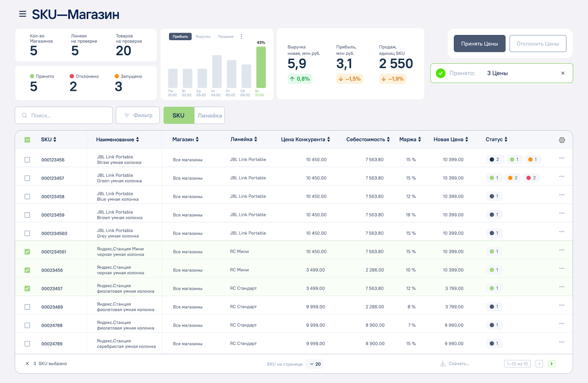Screen dimensions: 588x383
Task: Click the 1–10 из 10 page indicator
Action: (517, 364)
